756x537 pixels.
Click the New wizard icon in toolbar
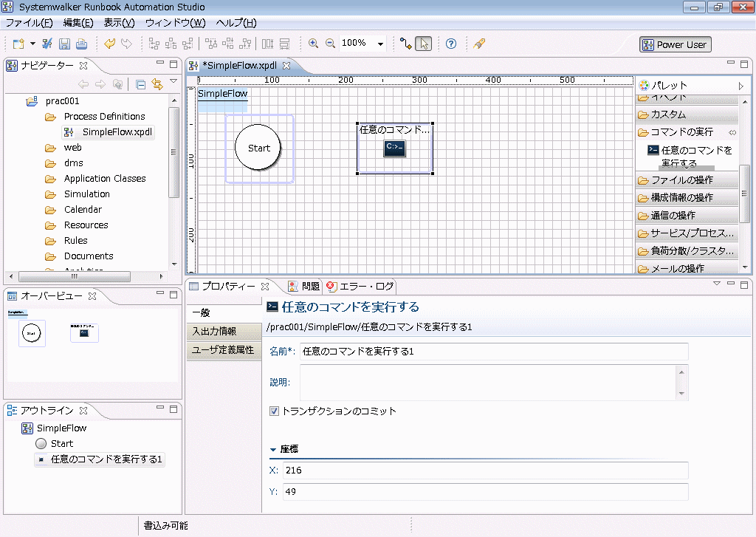[18, 44]
